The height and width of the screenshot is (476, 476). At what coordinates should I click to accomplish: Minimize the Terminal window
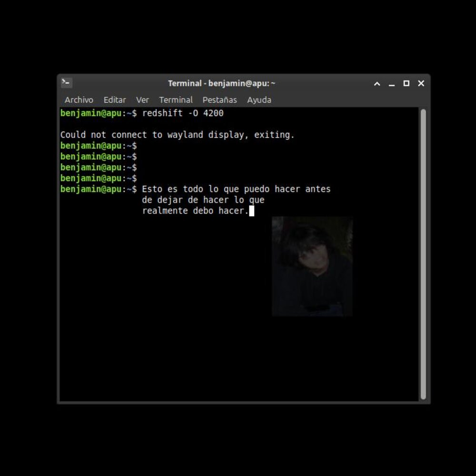(x=392, y=84)
